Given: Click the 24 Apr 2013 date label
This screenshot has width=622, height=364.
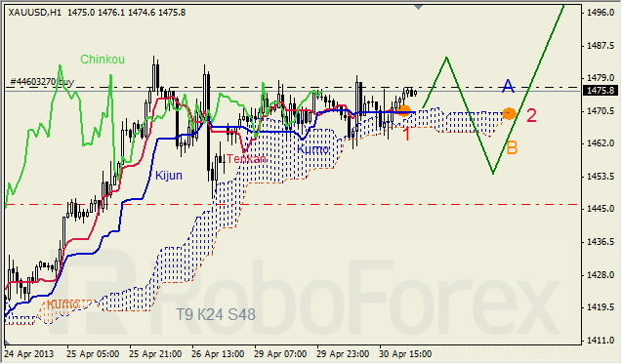Looking at the screenshot, I should (29, 353).
